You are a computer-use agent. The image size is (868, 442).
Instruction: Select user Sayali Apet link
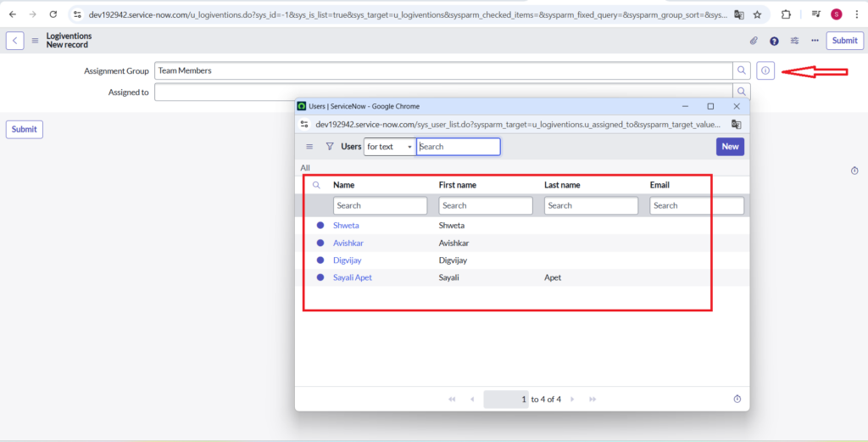pos(352,277)
